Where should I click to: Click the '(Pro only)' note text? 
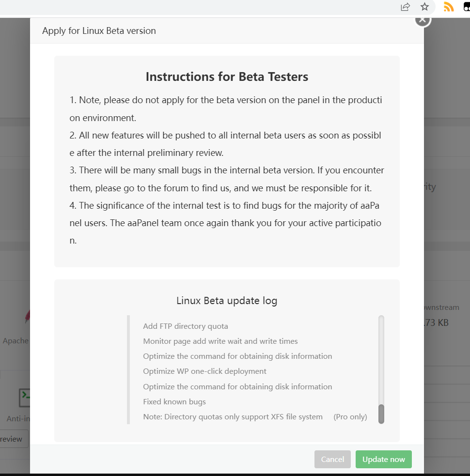click(350, 417)
